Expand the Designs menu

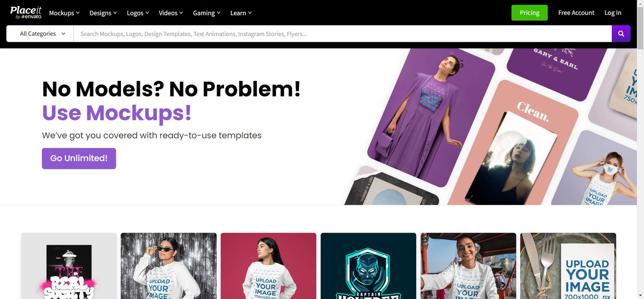click(x=103, y=13)
